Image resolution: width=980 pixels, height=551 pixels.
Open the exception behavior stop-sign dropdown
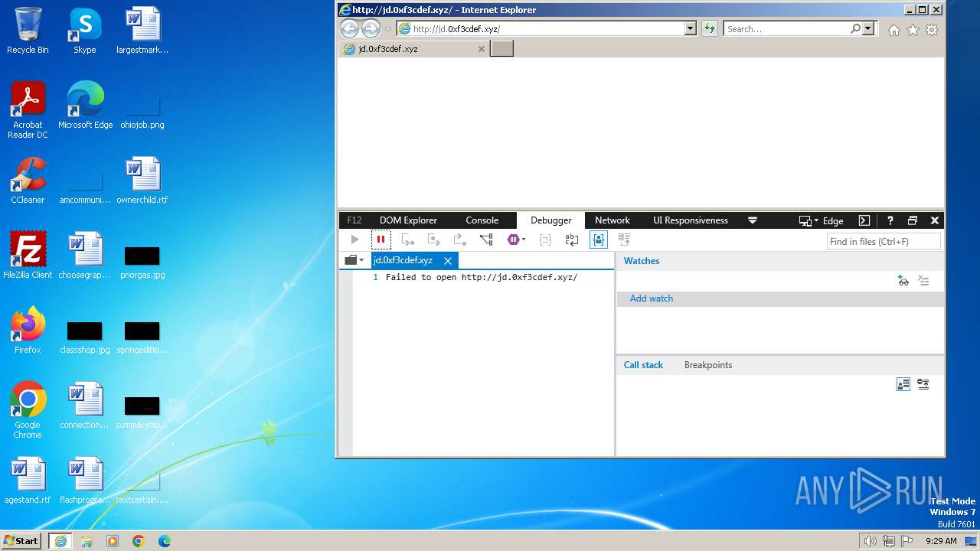(516, 240)
